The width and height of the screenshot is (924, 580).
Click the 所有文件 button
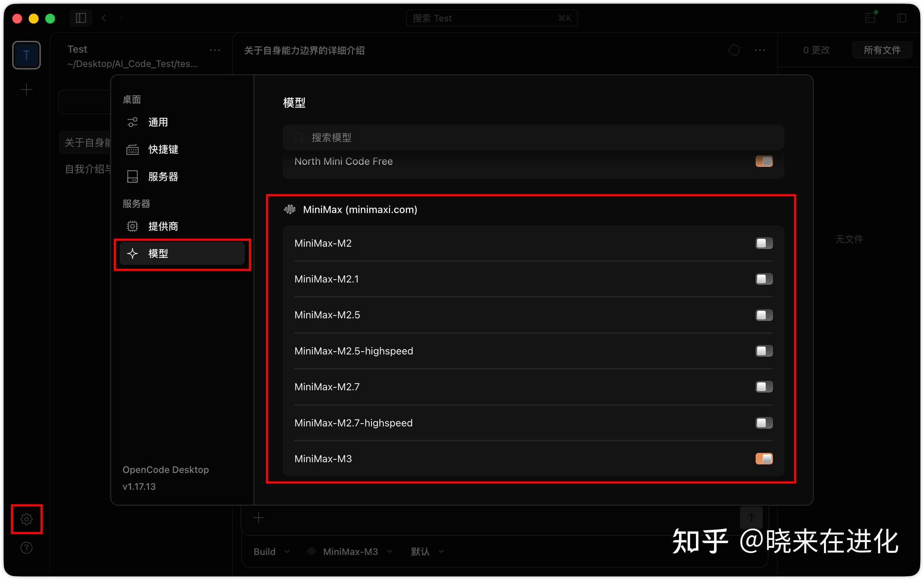point(882,50)
